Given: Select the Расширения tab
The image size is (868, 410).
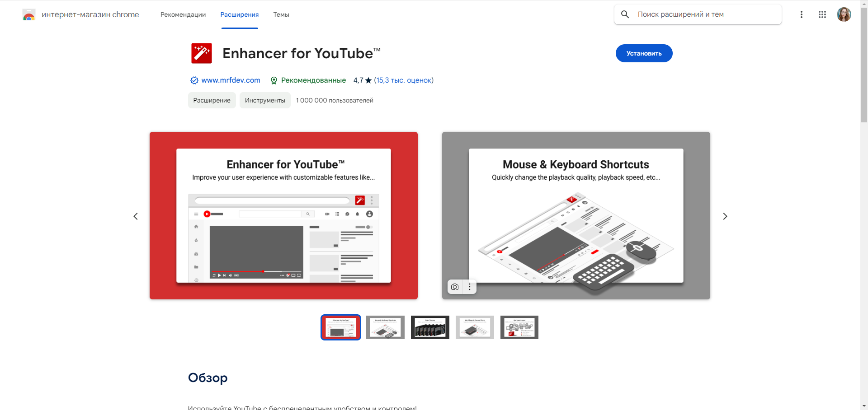Looking at the screenshot, I should tap(239, 14).
